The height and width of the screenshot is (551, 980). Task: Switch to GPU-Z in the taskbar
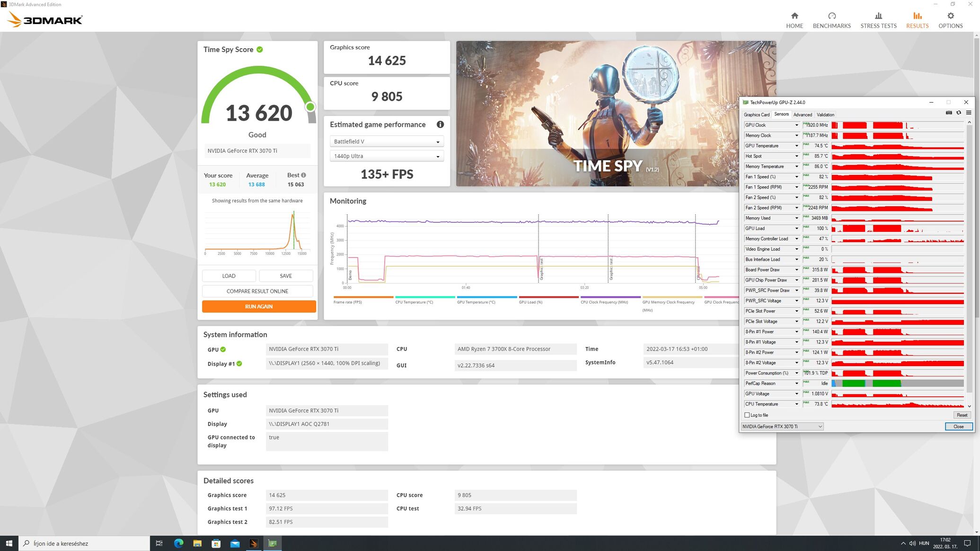[273, 543]
